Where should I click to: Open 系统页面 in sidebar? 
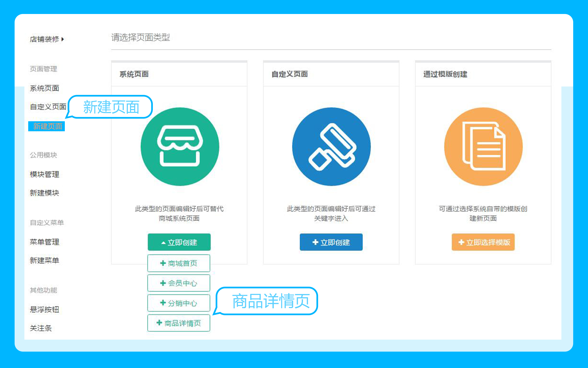click(44, 88)
